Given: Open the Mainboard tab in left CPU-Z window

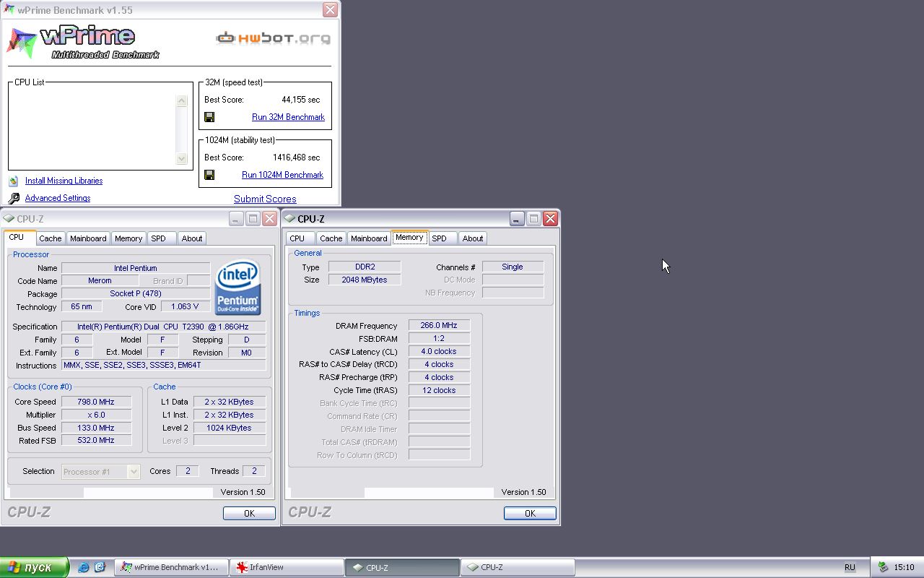Looking at the screenshot, I should tap(88, 238).
